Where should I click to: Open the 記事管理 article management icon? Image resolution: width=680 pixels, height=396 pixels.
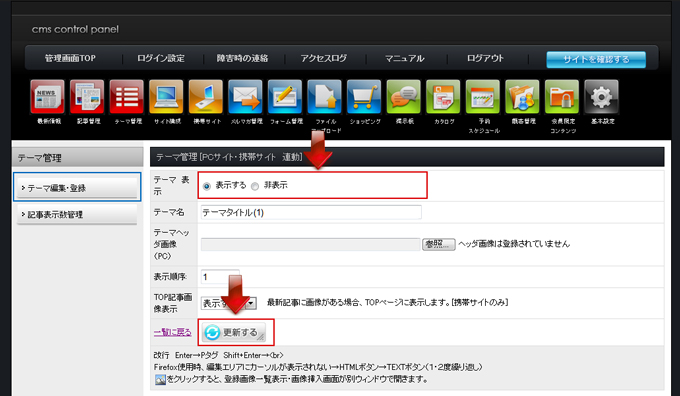click(87, 96)
